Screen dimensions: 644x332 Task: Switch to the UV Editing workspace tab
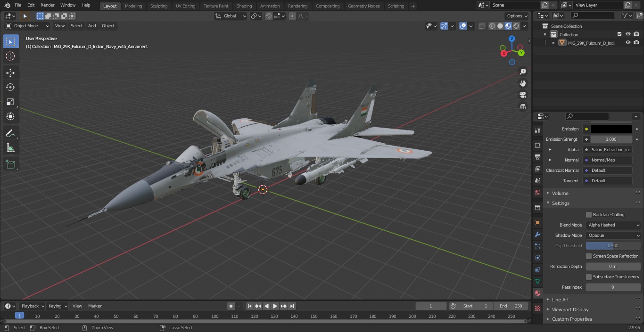tap(185, 6)
